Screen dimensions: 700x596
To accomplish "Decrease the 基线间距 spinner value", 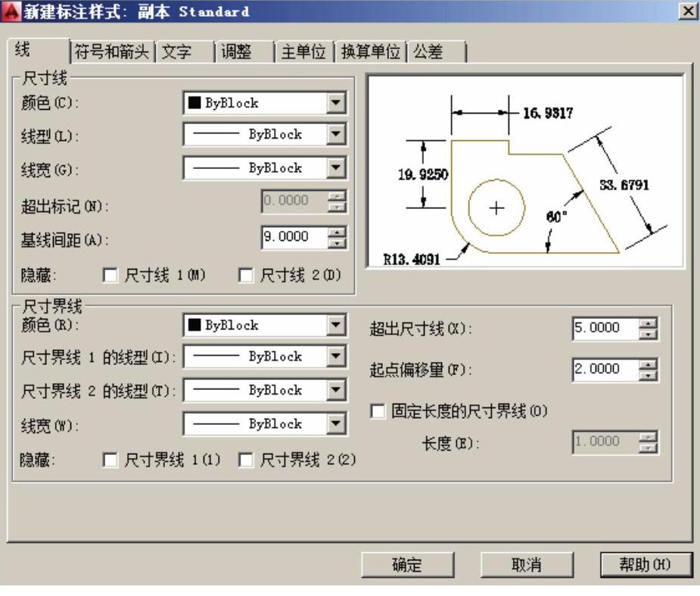I will (338, 242).
